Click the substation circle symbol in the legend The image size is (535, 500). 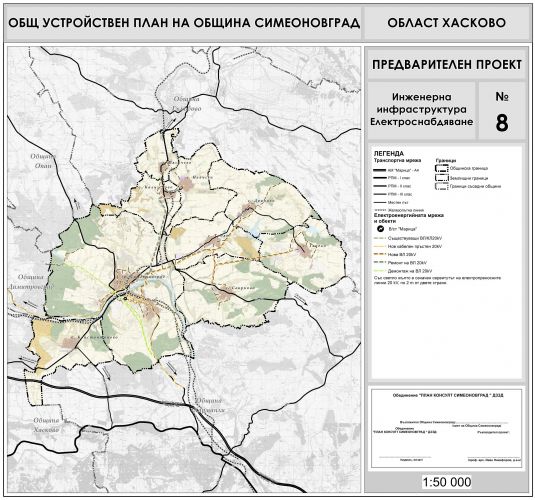380,229
